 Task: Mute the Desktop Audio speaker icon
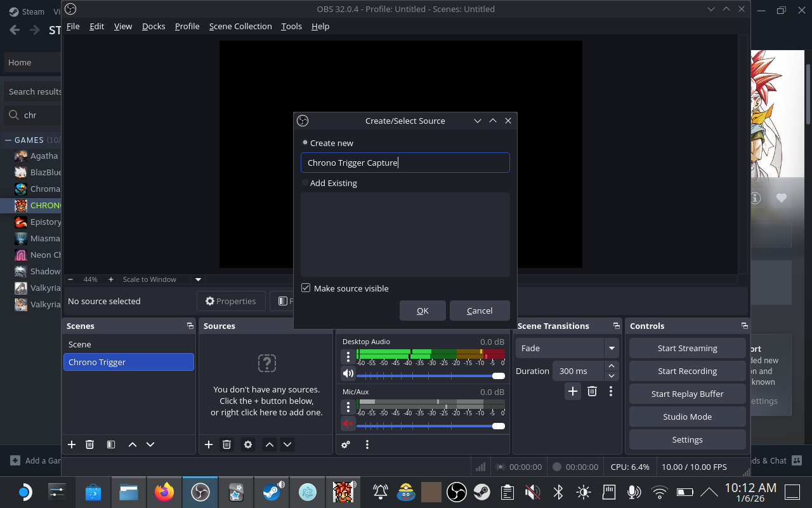coord(348,373)
